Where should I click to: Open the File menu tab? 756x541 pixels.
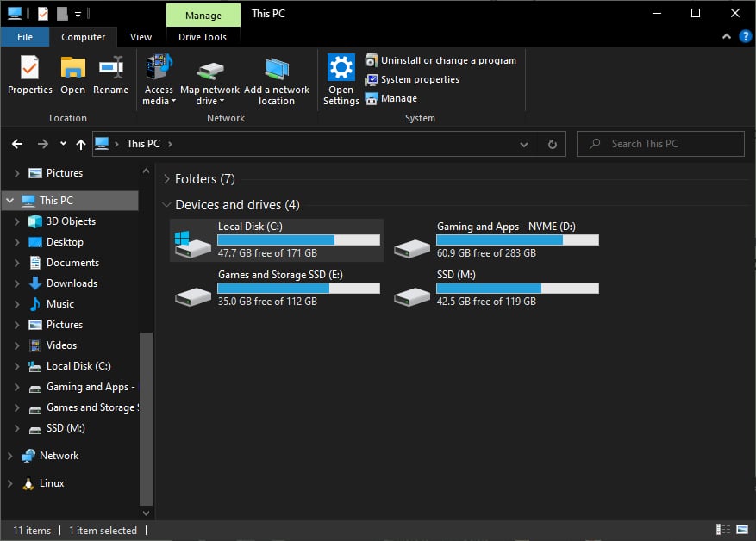(x=25, y=37)
